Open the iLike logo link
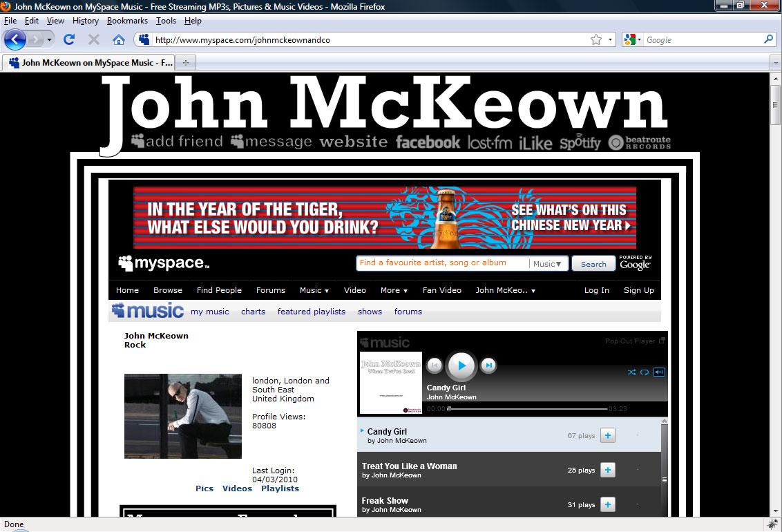The height and width of the screenshot is (532, 782). [x=535, y=144]
